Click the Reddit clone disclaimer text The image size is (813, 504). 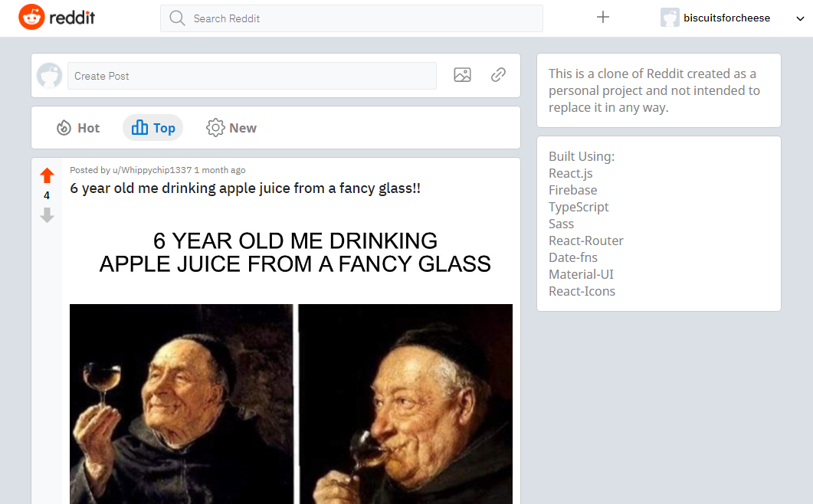point(654,90)
